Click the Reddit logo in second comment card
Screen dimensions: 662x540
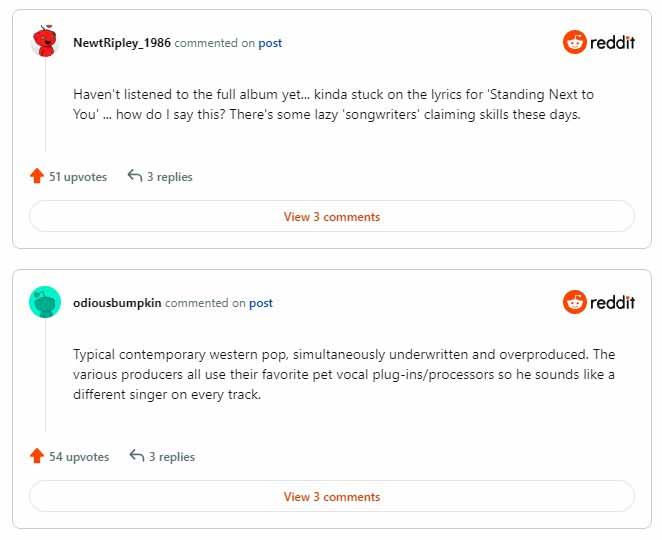click(x=599, y=302)
